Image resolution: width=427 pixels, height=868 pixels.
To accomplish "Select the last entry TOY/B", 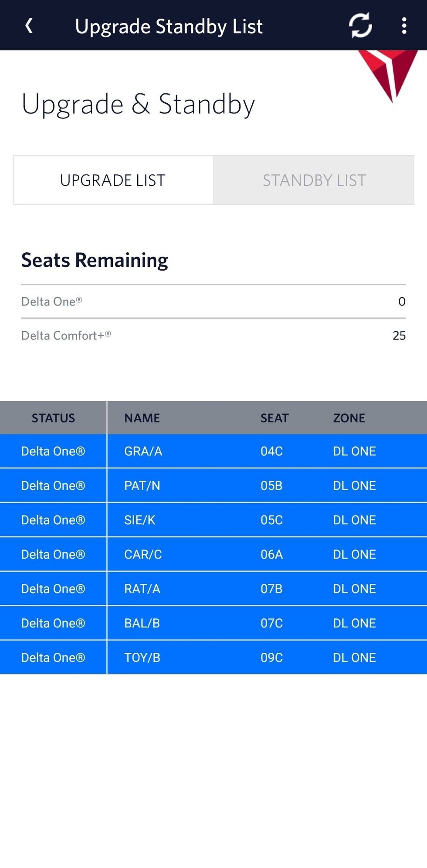I will click(x=142, y=657).
